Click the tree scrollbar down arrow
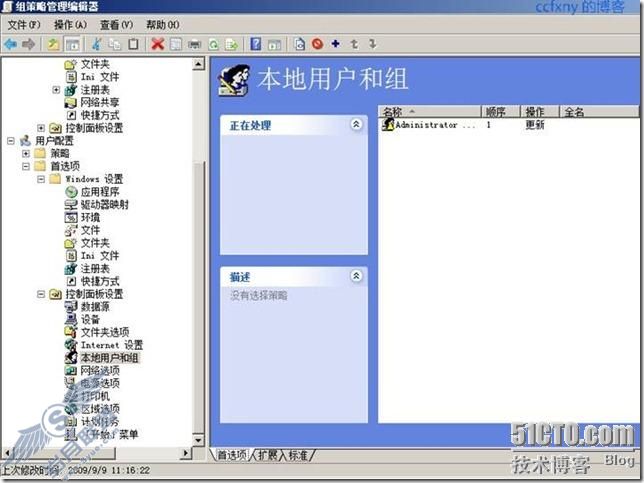The width and height of the screenshot is (644, 483). [199, 440]
